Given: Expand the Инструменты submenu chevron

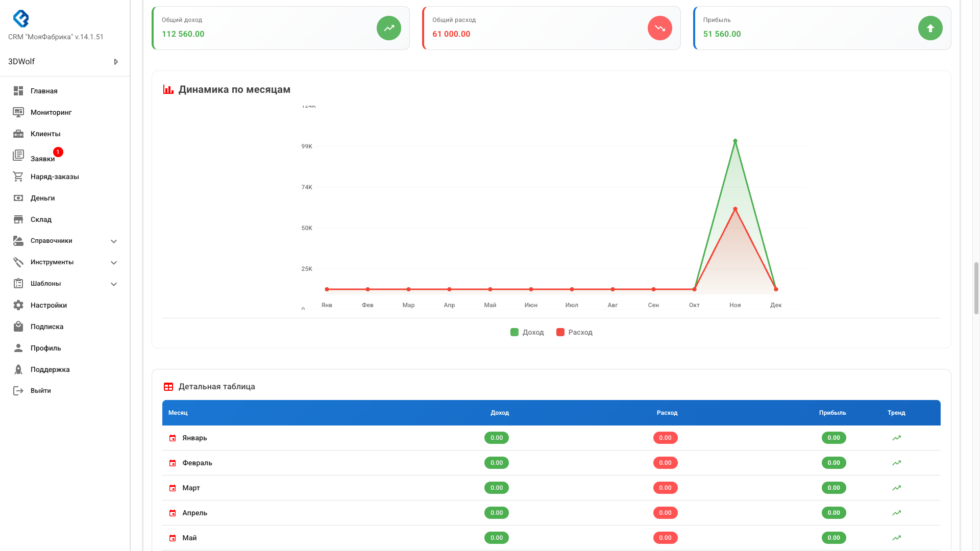Looking at the screenshot, I should point(114,263).
